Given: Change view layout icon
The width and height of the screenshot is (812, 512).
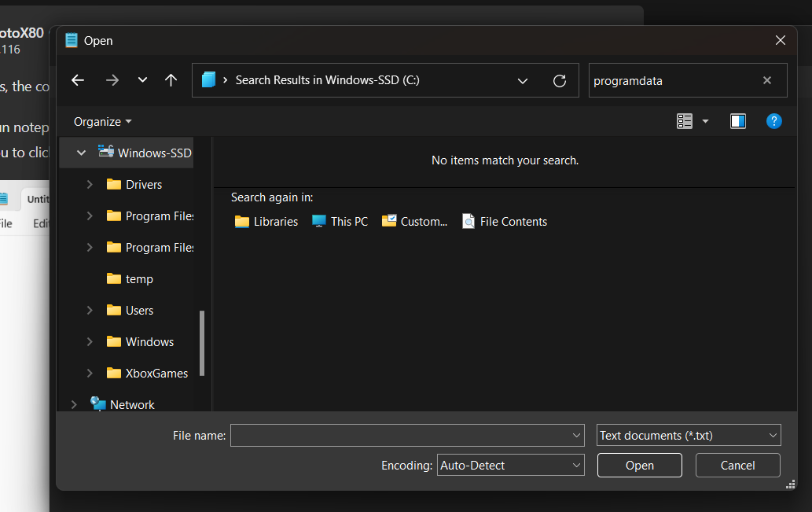Looking at the screenshot, I should pos(684,121).
